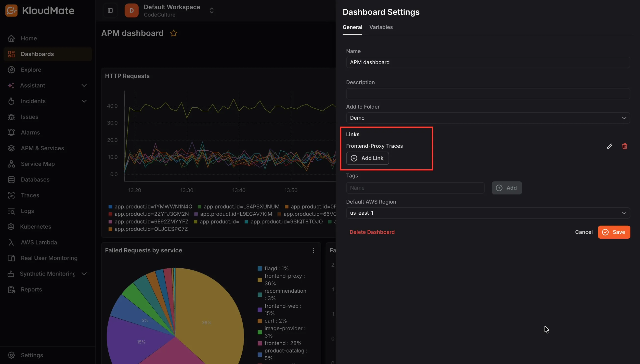Toggle app.product.id=9SIQT8TOJO legend series

click(284, 221)
